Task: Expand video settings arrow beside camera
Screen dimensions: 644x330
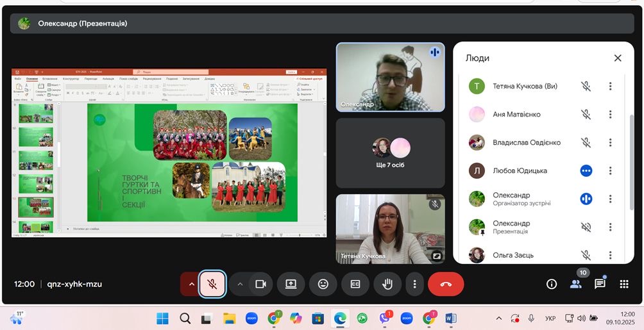Action: pos(241,284)
